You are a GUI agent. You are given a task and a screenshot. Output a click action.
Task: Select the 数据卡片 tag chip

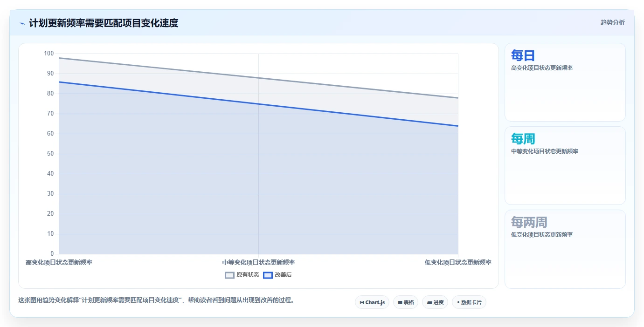click(x=469, y=302)
